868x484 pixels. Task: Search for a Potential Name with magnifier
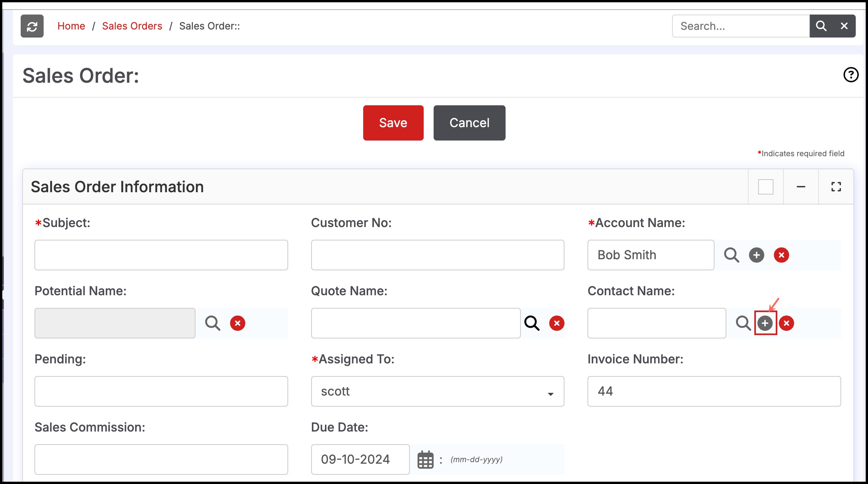pos(212,323)
